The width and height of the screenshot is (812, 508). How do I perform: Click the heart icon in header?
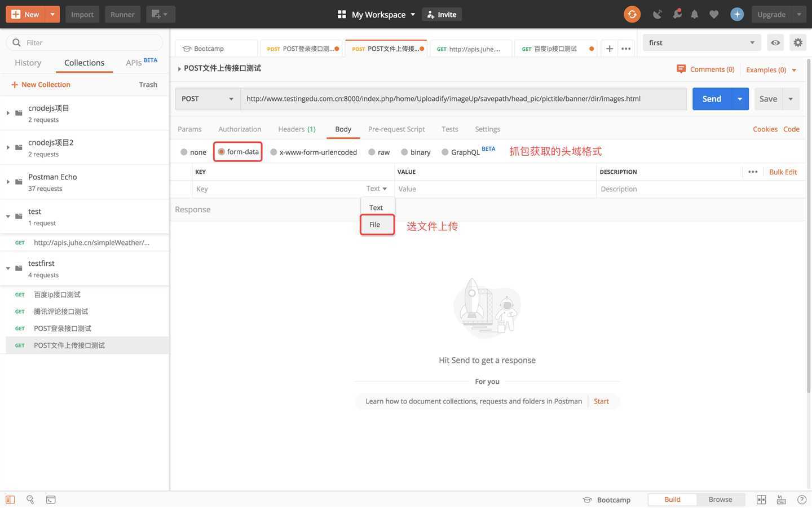(x=714, y=14)
